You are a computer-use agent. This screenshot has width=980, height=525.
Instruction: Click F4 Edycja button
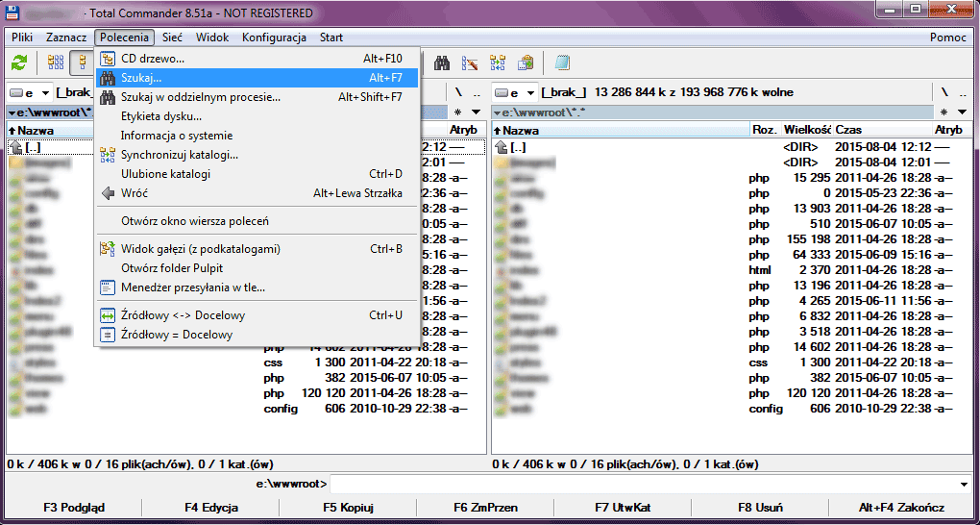click(211, 508)
